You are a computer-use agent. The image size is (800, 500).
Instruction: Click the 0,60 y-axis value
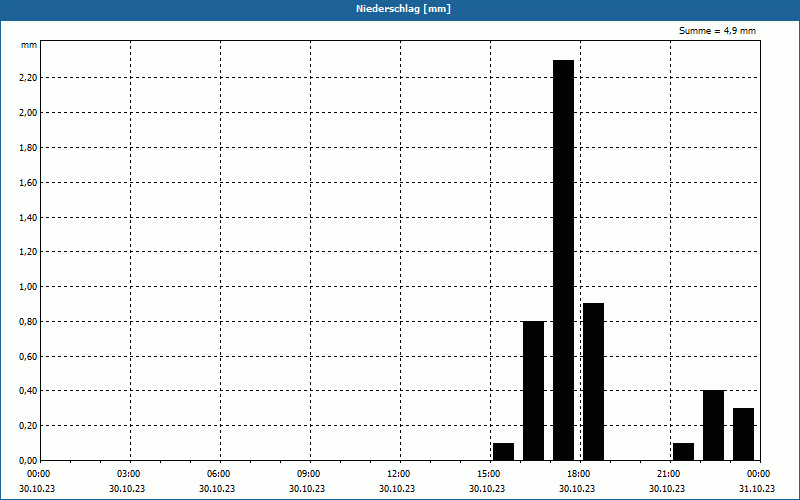[x=29, y=356]
